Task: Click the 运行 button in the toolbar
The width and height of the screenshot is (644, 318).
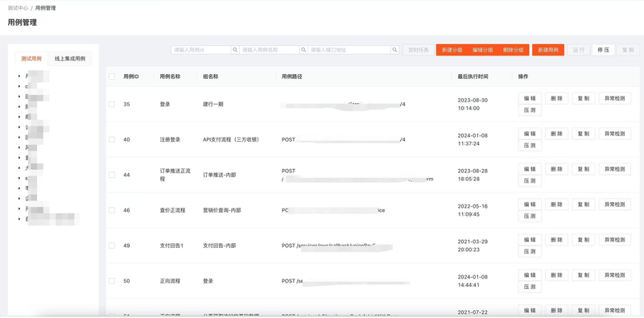Action: coord(579,50)
